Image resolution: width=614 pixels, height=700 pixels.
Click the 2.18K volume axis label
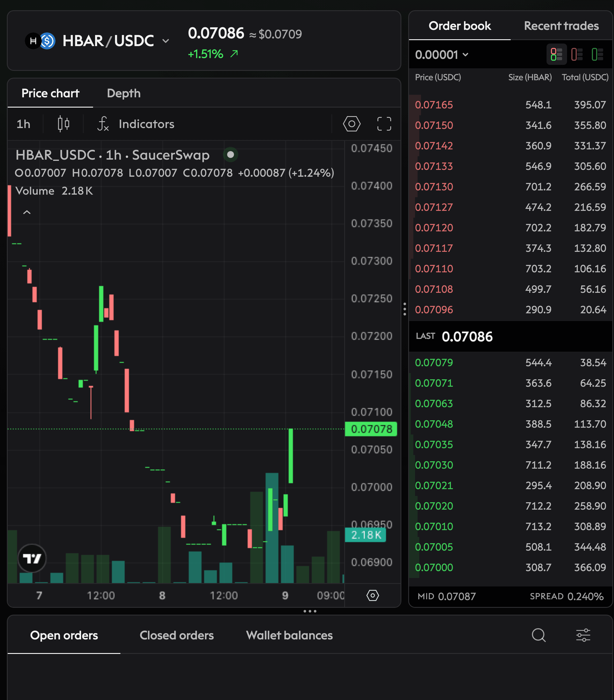tap(365, 535)
